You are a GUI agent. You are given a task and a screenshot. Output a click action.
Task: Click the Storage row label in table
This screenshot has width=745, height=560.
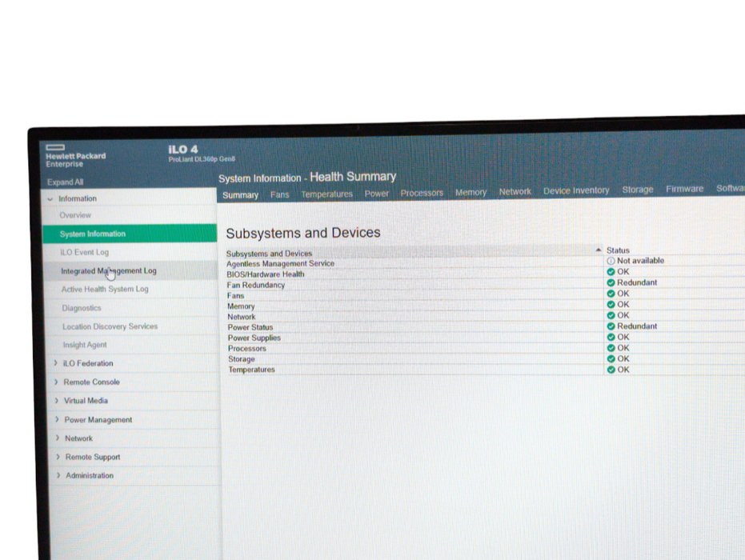(242, 359)
